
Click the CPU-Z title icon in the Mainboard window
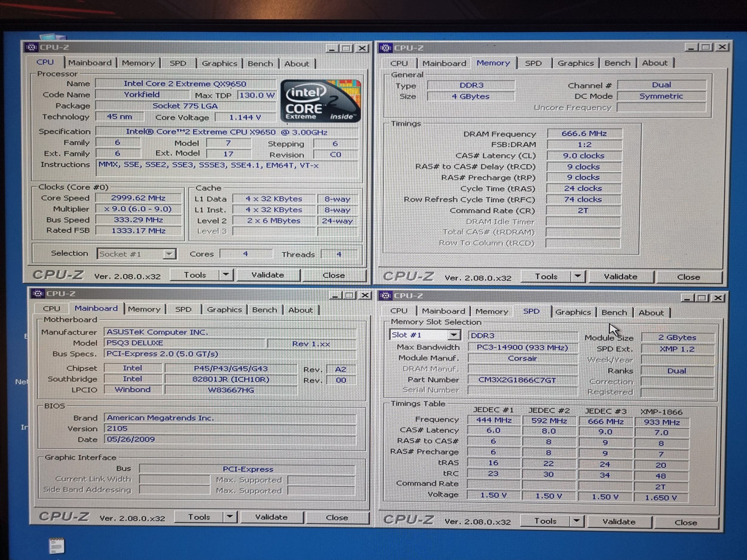tap(38, 294)
